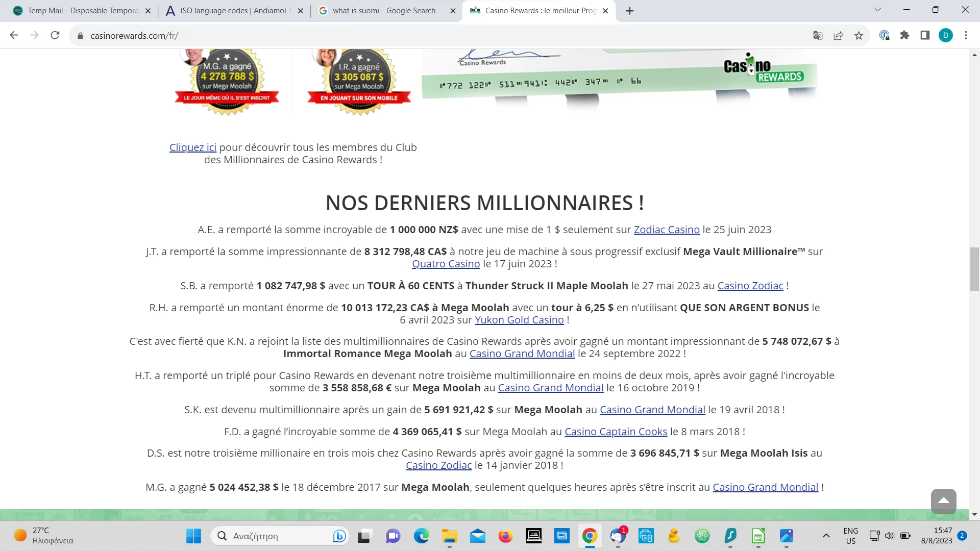
Task: Click the scroll-to-top arrow button
Action: click(x=943, y=501)
